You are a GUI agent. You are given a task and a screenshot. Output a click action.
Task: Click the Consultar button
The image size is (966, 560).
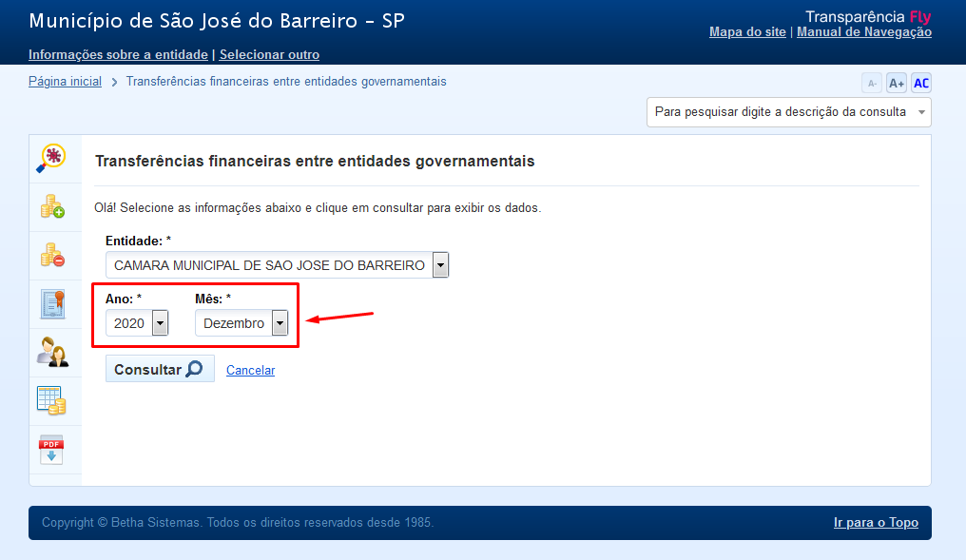coord(159,369)
